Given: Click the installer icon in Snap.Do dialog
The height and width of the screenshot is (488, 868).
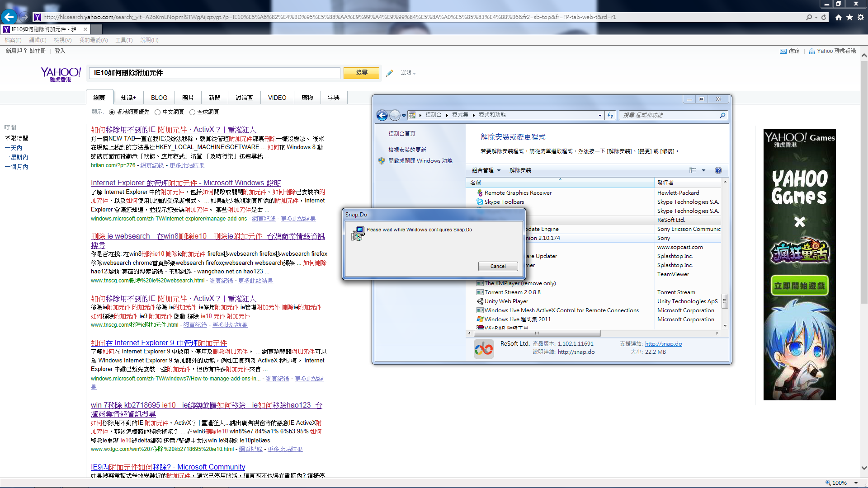Looking at the screenshot, I should pos(358,234).
